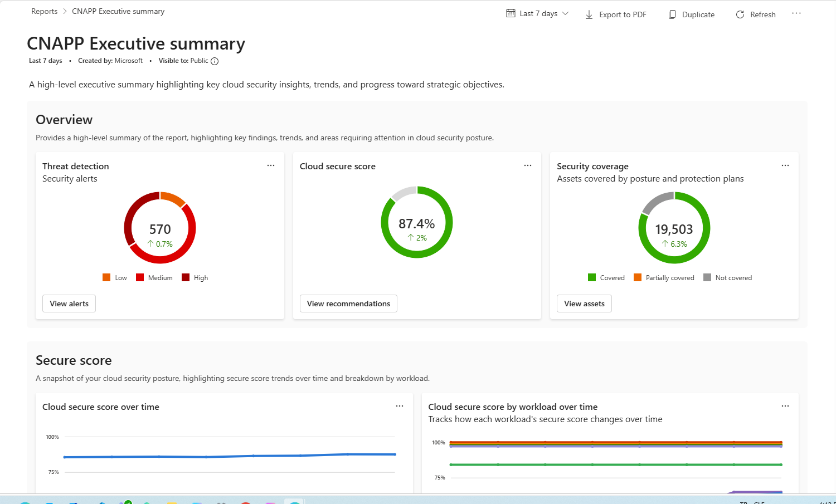
Task: Open the top toolbar more options ellipsis
Action: coord(796,13)
